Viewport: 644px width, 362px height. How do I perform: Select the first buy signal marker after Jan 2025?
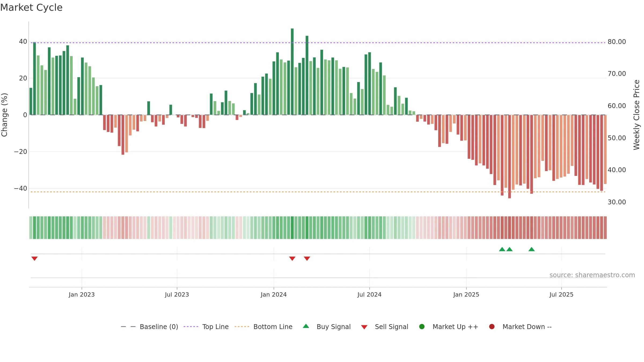click(x=502, y=249)
